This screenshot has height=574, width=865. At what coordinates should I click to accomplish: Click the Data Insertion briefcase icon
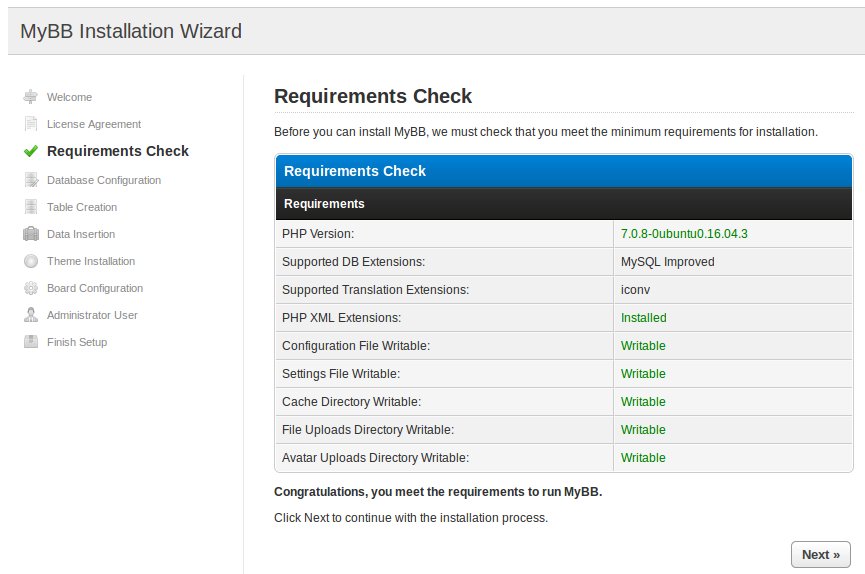[31, 234]
